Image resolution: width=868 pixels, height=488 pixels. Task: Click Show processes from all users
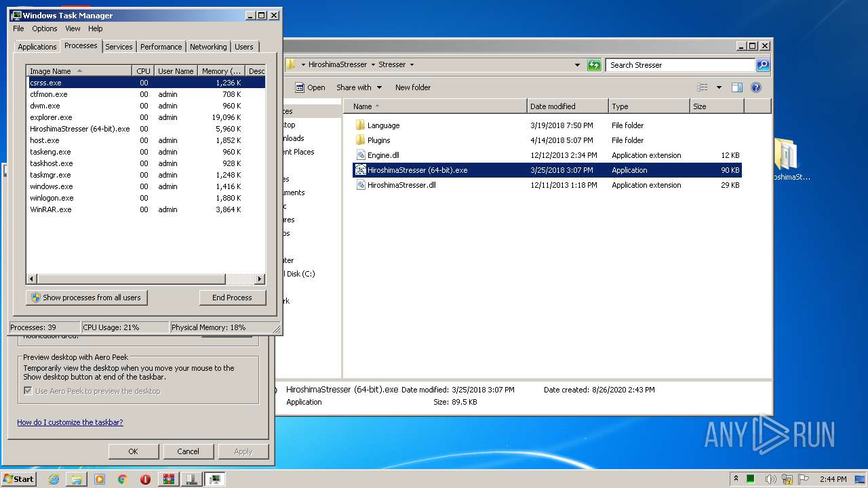tap(87, 298)
